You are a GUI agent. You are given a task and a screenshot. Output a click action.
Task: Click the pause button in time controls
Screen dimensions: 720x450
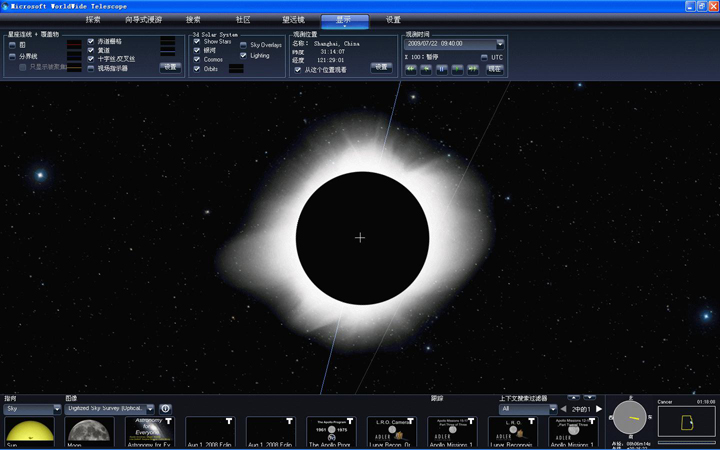click(443, 69)
